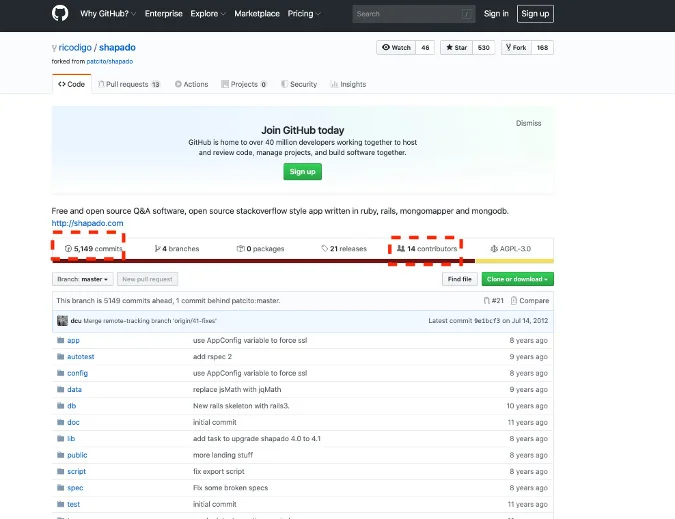
Task: Star the shapado repository
Action: (x=456, y=47)
